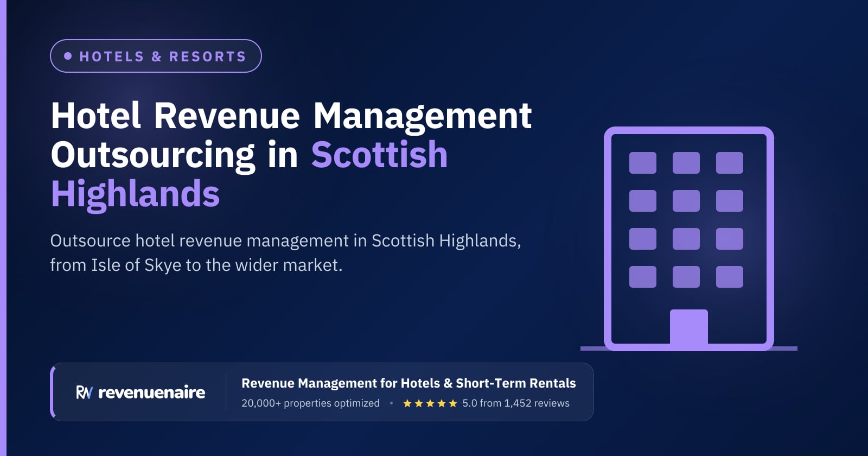Click the purple 'Scottish' headline word
Viewport: 868px width, 456px height.
pos(379,155)
